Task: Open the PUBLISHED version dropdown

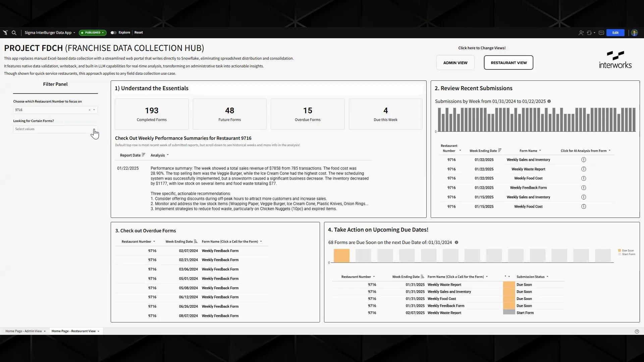Action: (x=93, y=33)
